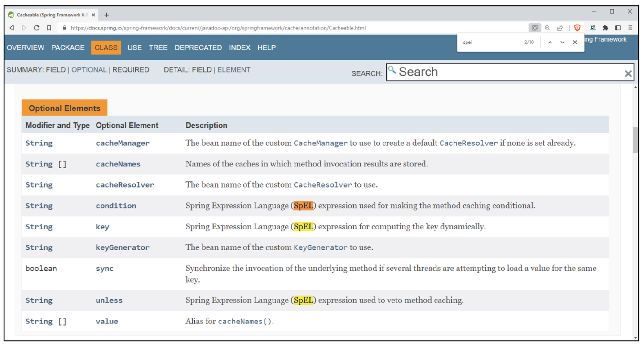Click the lock icon in address bar

[x=64, y=28]
